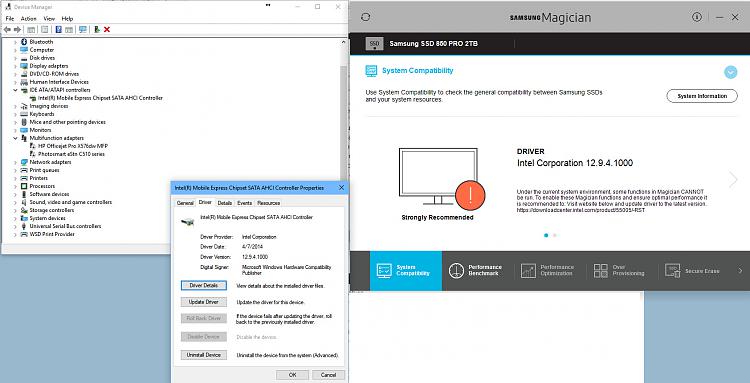Viewport: 750px width, 383px height.
Task: Click System Information button in Magician
Action: [702, 96]
